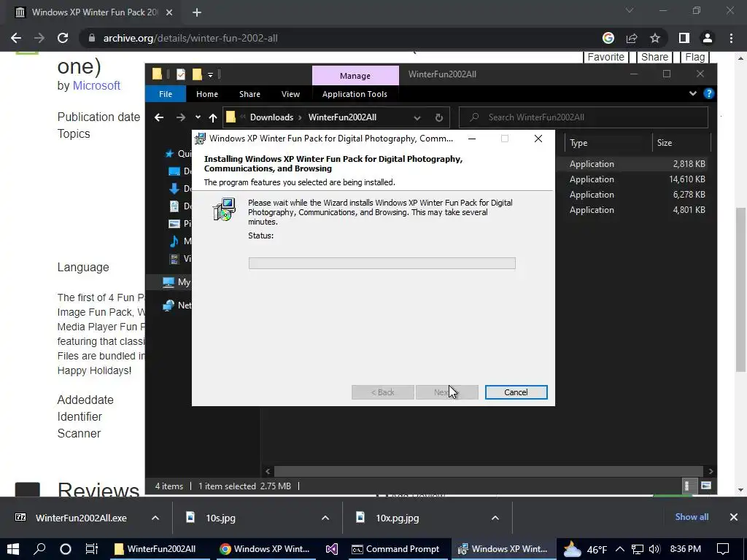The image size is (747, 560).
Task: Click the Flag button on archive.org
Action: pyautogui.click(x=694, y=57)
